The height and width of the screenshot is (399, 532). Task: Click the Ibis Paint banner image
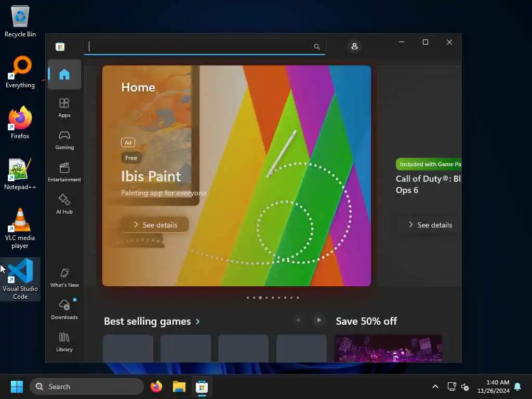(x=236, y=176)
